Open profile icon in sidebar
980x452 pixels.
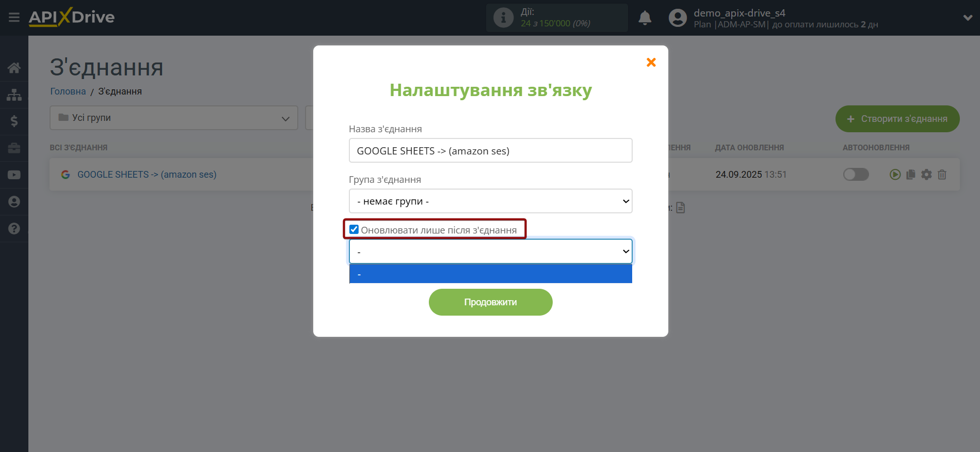14,202
